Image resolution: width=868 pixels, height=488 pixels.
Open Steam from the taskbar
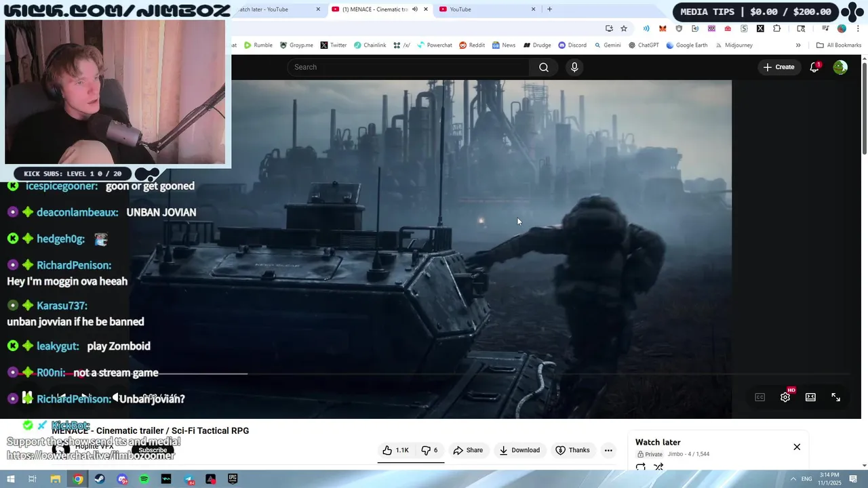coord(100,479)
